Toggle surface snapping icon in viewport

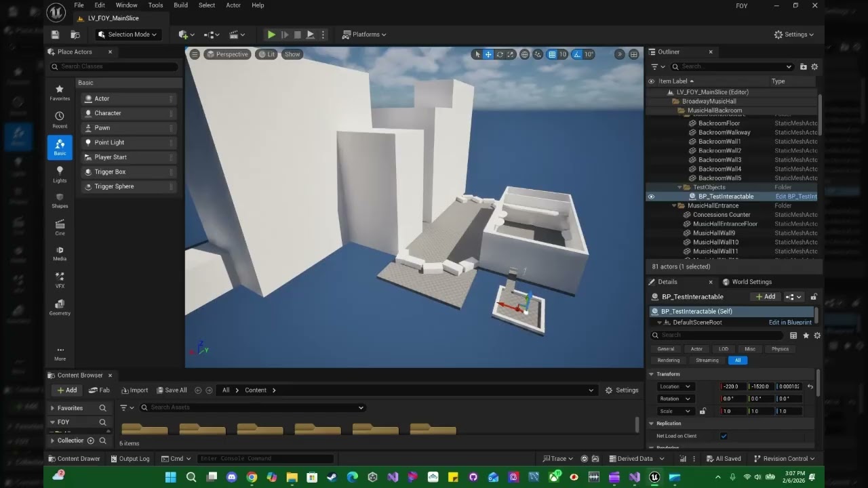point(538,54)
